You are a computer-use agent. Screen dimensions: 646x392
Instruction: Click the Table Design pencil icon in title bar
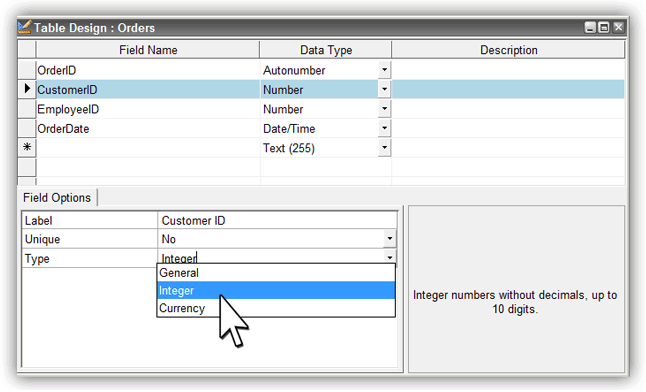(24, 28)
